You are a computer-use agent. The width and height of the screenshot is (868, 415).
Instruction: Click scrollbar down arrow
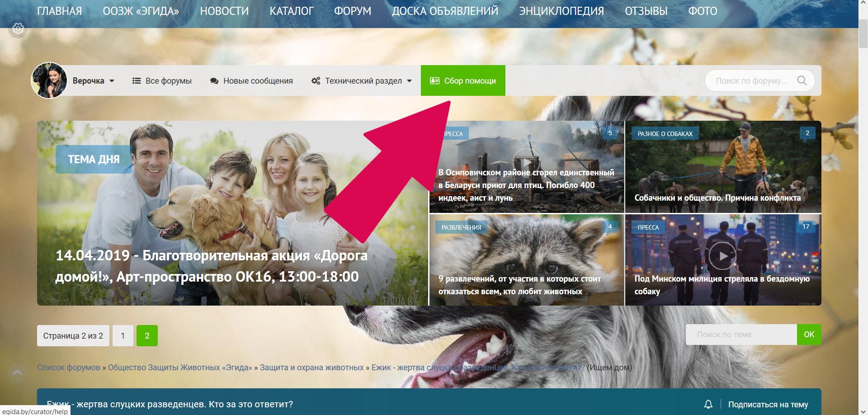(x=863, y=411)
